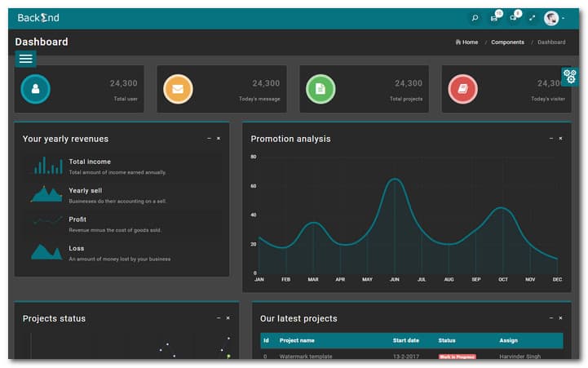Sort by Project name column header
The width and height of the screenshot is (588, 368).
coord(297,340)
